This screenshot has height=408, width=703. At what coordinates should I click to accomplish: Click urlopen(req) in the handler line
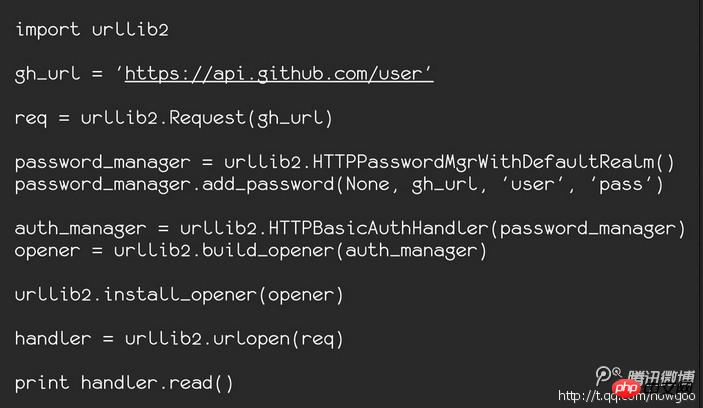point(278,339)
